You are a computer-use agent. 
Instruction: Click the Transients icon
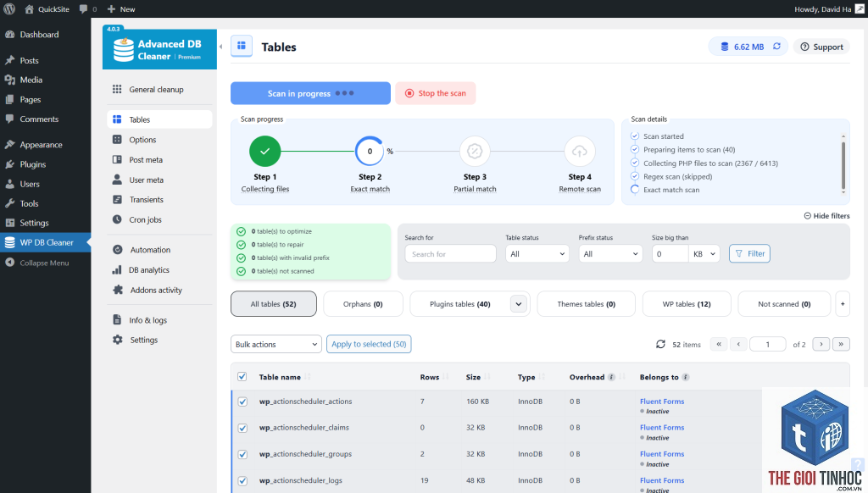point(117,199)
